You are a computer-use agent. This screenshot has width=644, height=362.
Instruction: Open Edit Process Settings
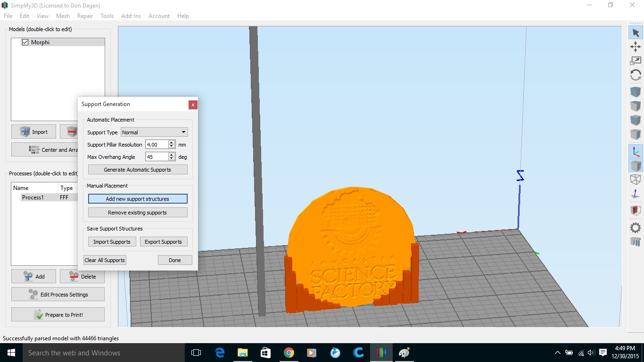click(x=58, y=294)
